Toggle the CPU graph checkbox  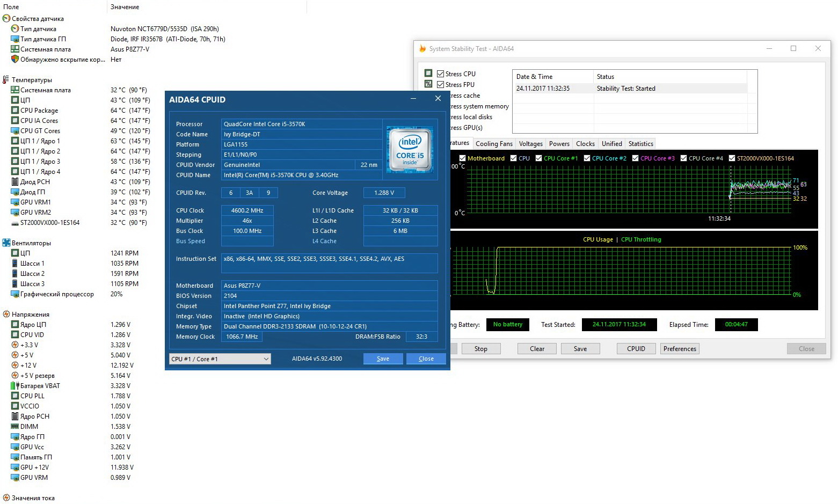514,158
